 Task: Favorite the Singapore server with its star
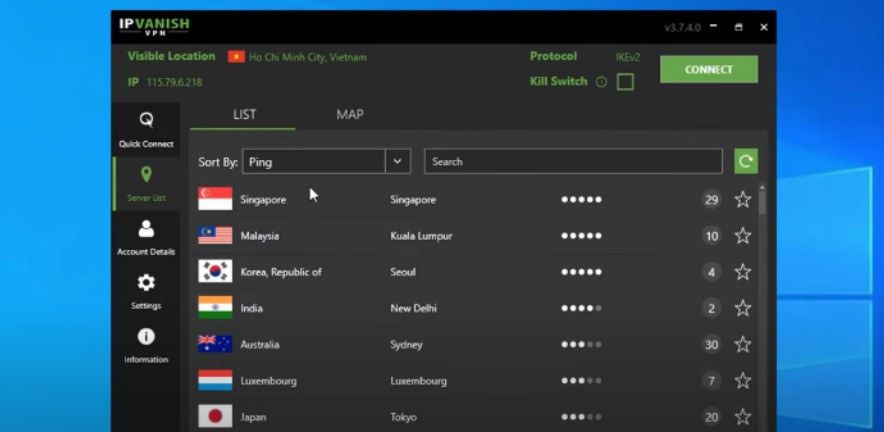[x=743, y=200]
